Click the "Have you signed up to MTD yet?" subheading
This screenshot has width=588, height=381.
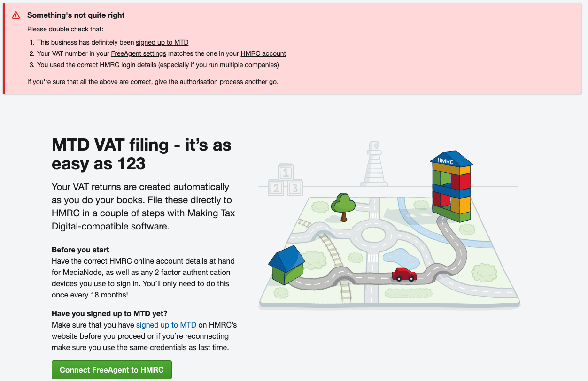[x=109, y=313]
